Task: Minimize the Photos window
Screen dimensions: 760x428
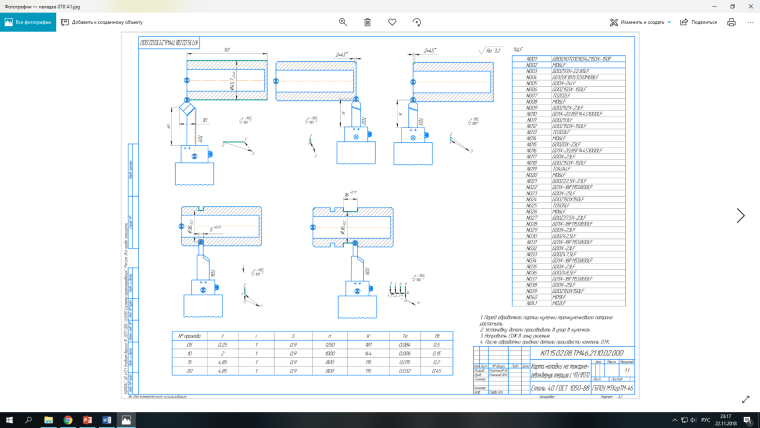Action: coord(714,6)
